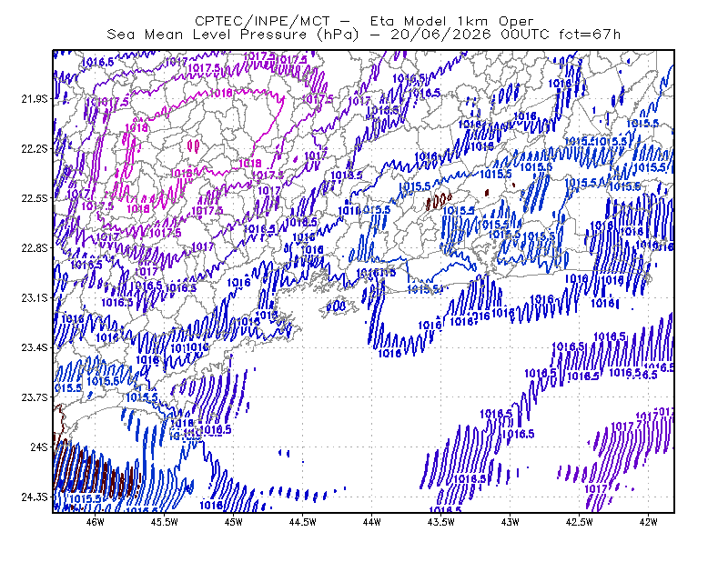Click the 24S latitude axis label
Viewport: 728px width, 562px height.
tap(39, 447)
